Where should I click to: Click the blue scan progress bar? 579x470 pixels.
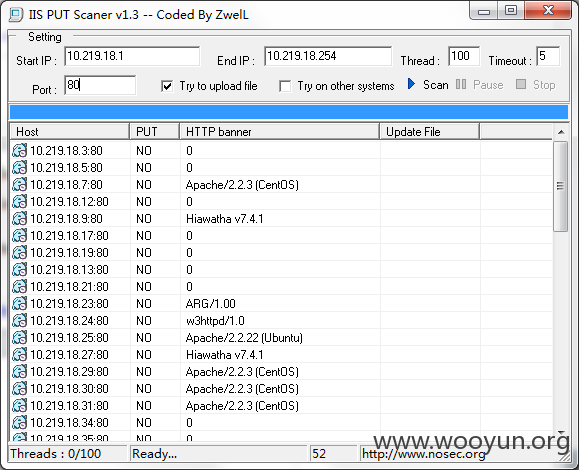click(289, 112)
